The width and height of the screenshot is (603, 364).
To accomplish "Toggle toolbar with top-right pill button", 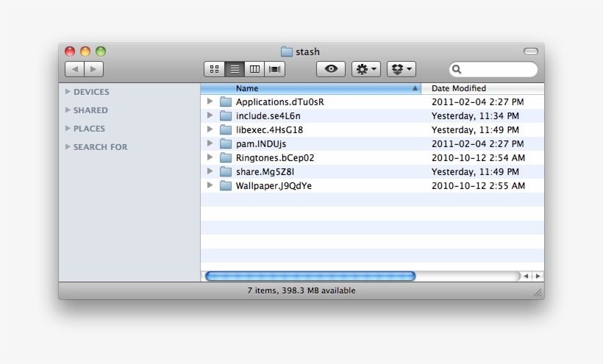I will (531, 51).
